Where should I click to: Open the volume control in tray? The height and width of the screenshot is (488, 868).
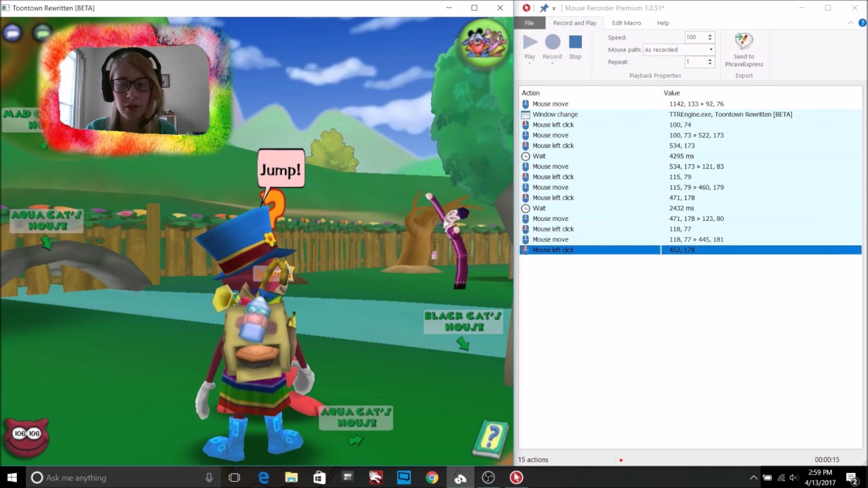point(793,477)
